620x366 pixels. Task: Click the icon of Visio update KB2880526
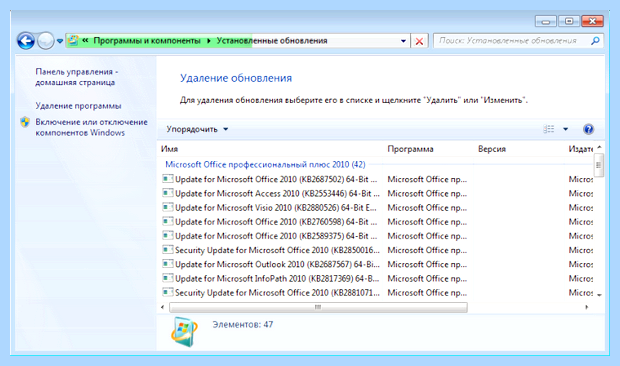pyautogui.click(x=168, y=207)
